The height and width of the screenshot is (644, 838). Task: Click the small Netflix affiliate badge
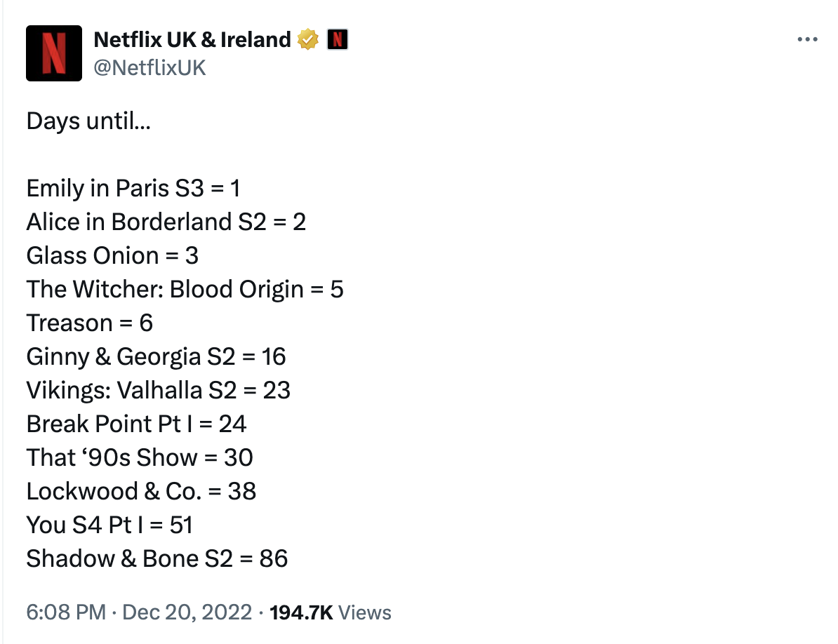[338, 40]
